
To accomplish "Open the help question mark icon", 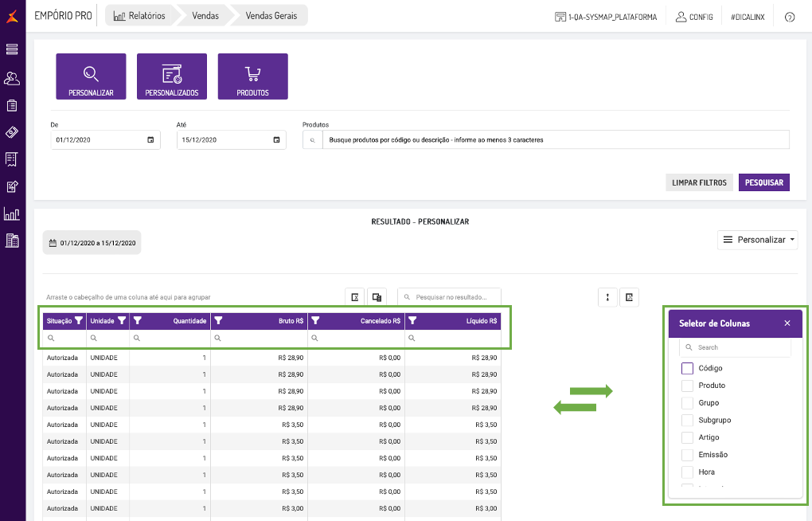I will [x=790, y=17].
